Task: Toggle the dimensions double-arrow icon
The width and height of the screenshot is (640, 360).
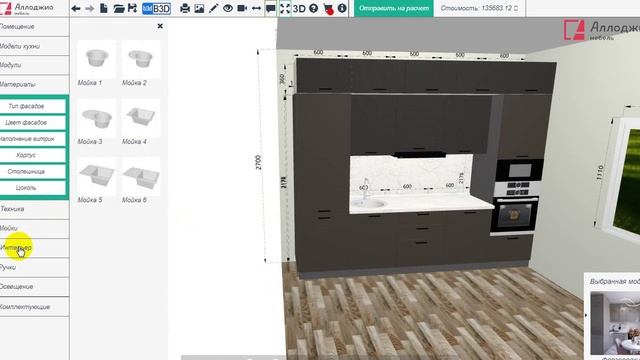Action: [256, 8]
